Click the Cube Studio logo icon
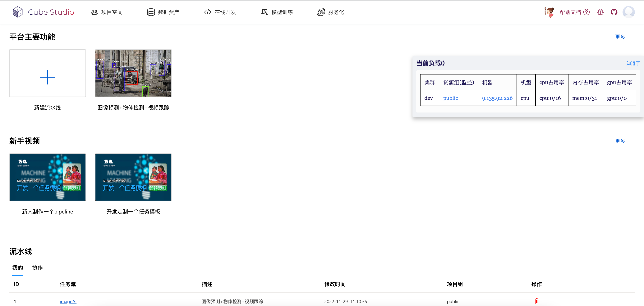 17,12
